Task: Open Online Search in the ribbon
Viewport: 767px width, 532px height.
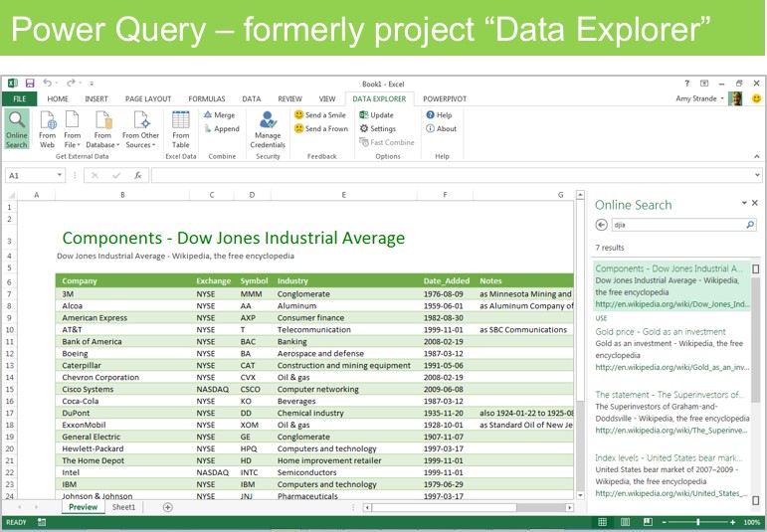Action: click(x=17, y=129)
